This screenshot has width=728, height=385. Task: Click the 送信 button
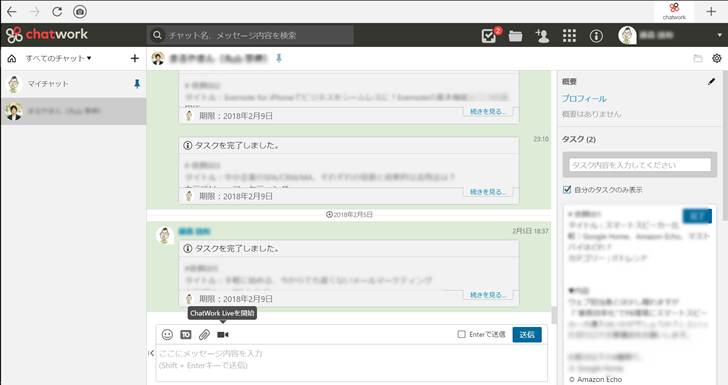(x=527, y=334)
